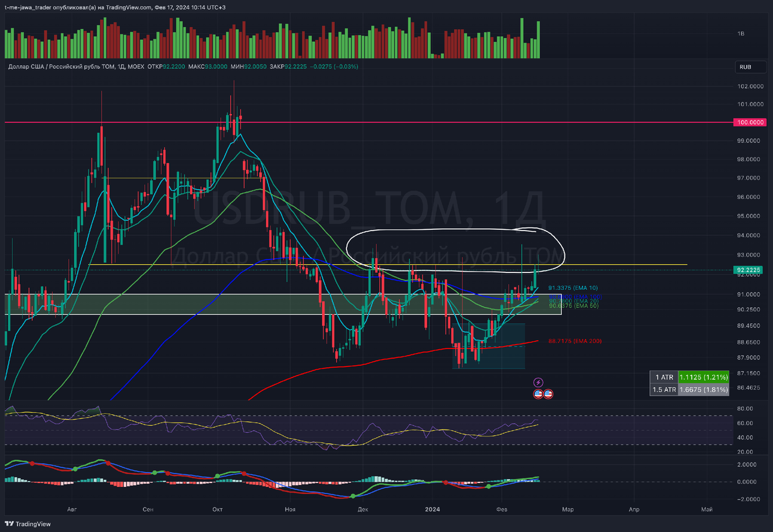Click the Май label on the time axis
773x532 pixels.
(707, 509)
